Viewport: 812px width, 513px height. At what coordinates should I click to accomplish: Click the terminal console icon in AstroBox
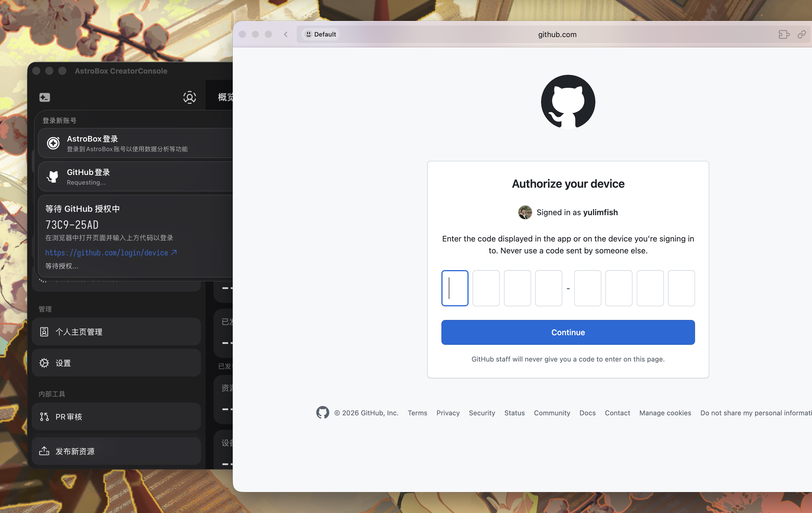click(44, 97)
